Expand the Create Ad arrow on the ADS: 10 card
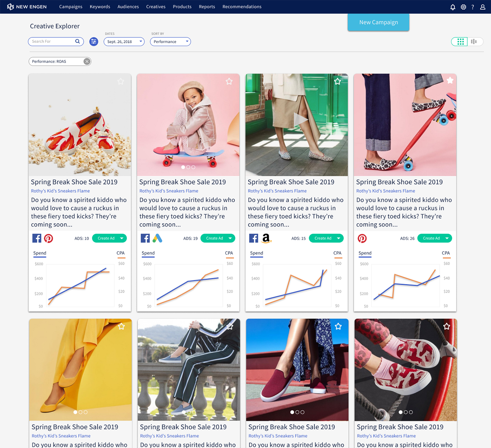491x448 pixels. click(122, 238)
